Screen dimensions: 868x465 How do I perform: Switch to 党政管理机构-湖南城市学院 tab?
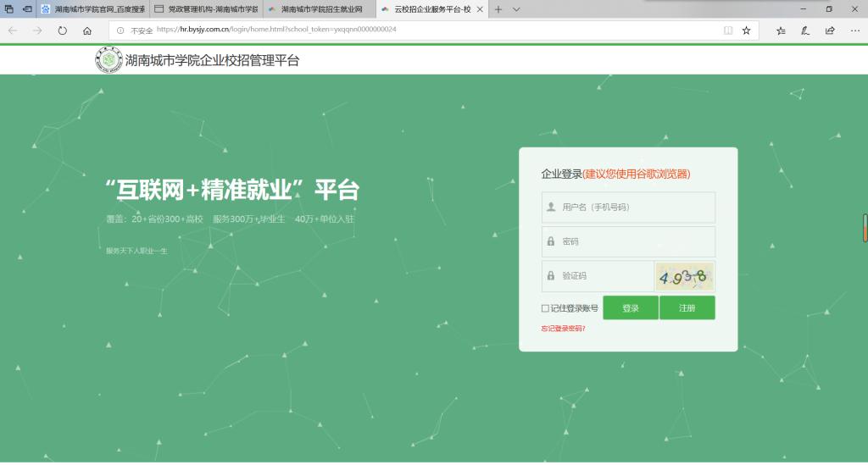[206, 9]
